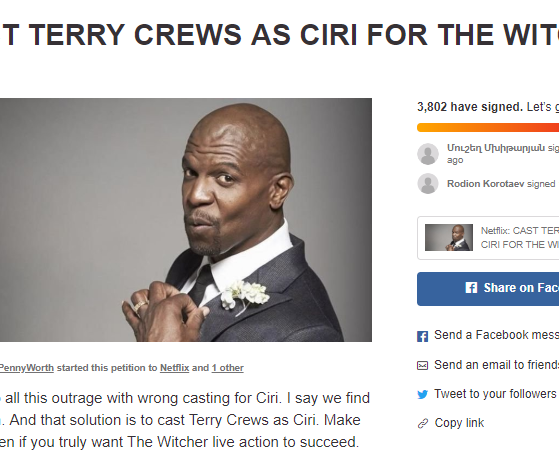Click the Twitter bird icon
Viewport: 559px width, 473px height.
[x=422, y=395]
